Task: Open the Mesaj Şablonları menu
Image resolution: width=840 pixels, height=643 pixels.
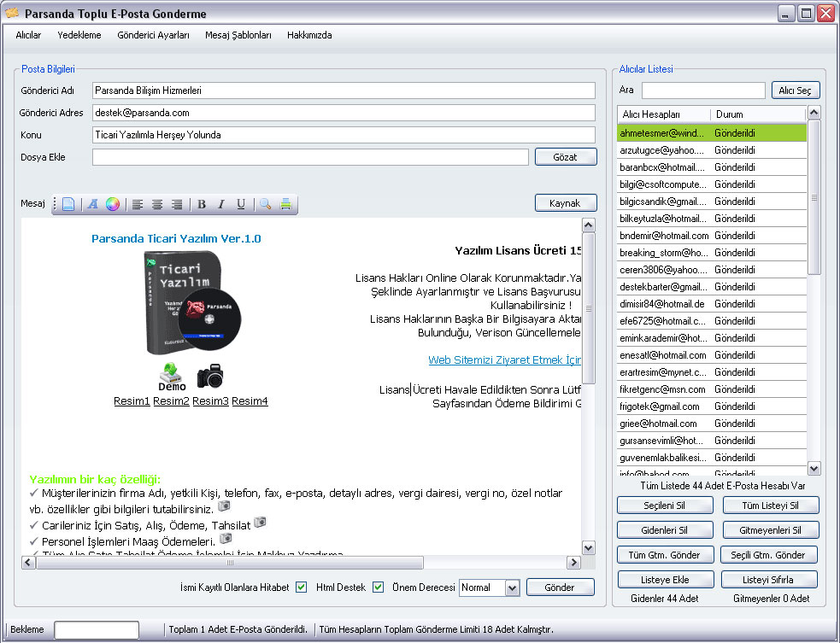Action: (x=238, y=35)
